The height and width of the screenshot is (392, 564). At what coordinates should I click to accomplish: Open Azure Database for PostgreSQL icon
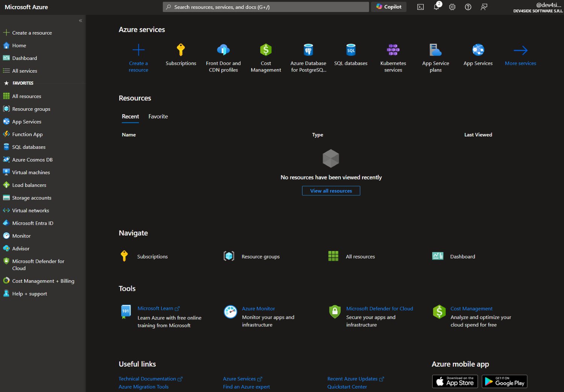308,50
